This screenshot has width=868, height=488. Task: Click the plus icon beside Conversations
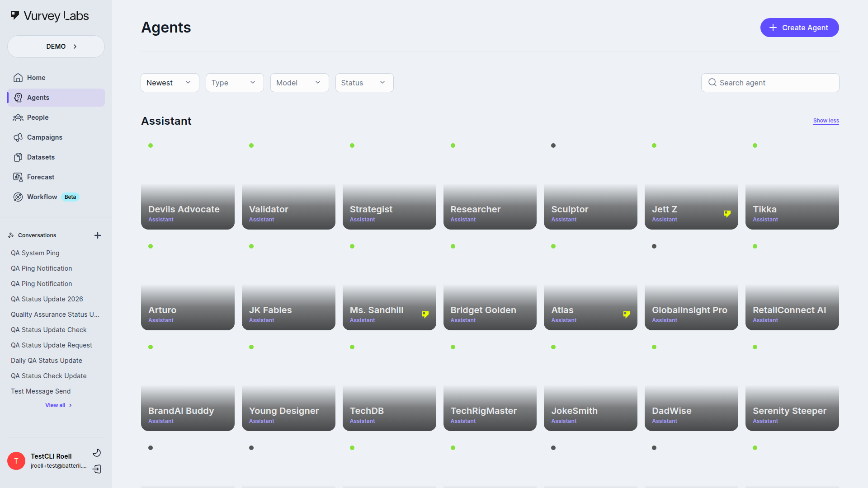[x=98, y=235]
